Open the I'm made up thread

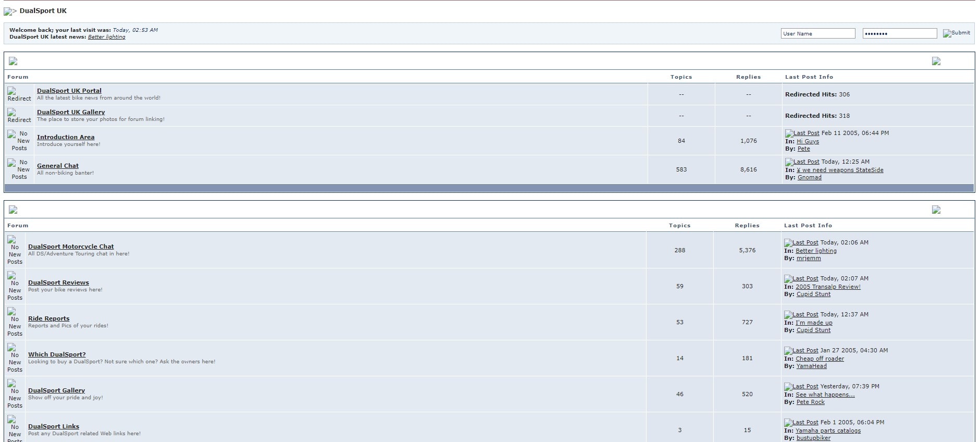click(x=814, y=323)
